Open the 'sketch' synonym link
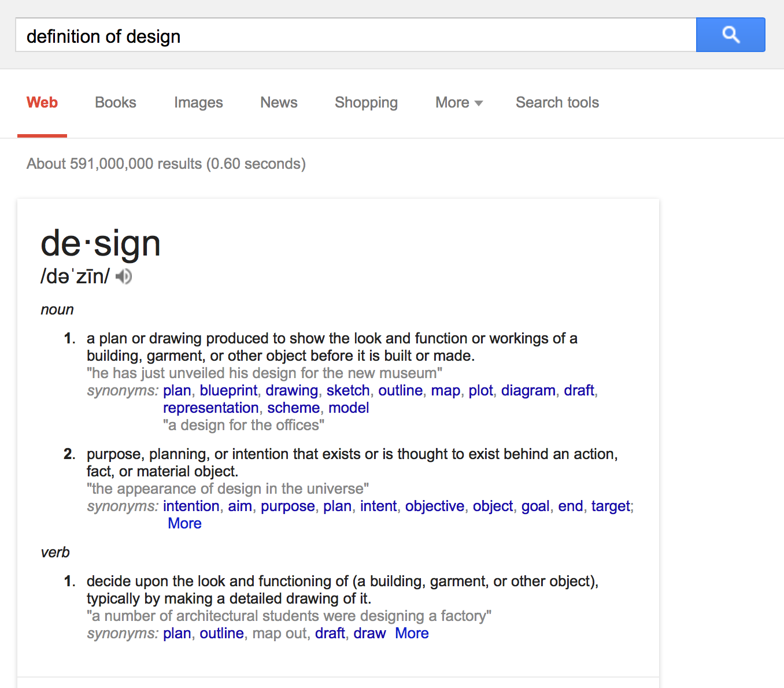The width and height of the screenshot is (784, 688). (348, 390)
